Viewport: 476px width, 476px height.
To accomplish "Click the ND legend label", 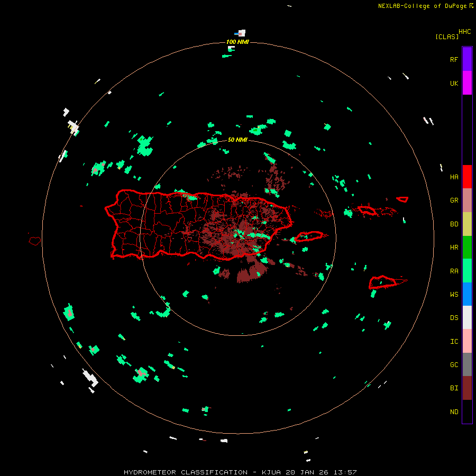I will [x=454, y=412].
